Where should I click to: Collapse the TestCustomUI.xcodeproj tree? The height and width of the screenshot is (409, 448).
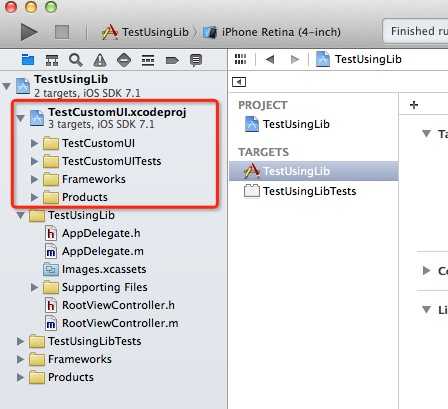click(x=20, y=118)
